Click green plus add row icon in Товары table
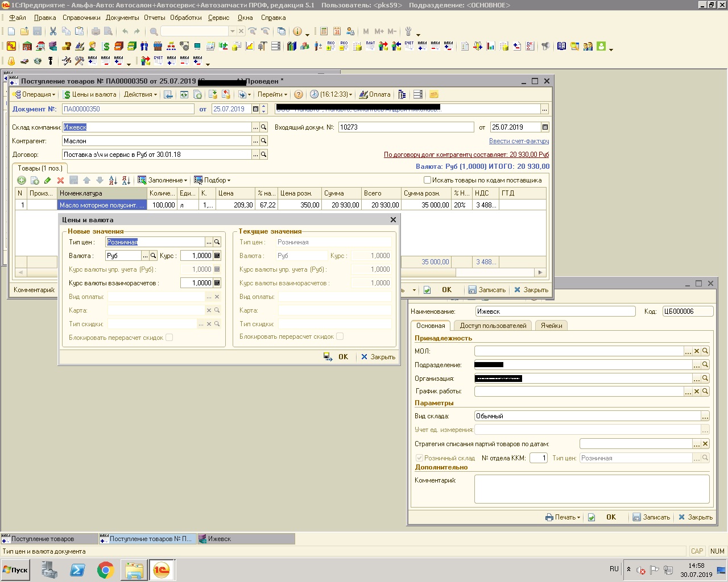This screenshot has width=728, height=582. click(22, 180)
